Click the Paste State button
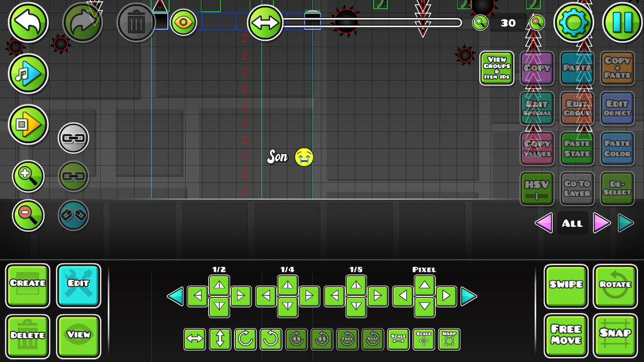644x362 pixels. click(577, 149)
